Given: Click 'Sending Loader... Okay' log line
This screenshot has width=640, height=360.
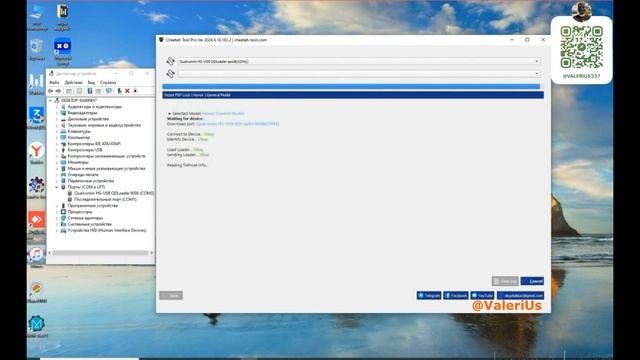Looking at the screenshot, I should (x=188, y=155).
